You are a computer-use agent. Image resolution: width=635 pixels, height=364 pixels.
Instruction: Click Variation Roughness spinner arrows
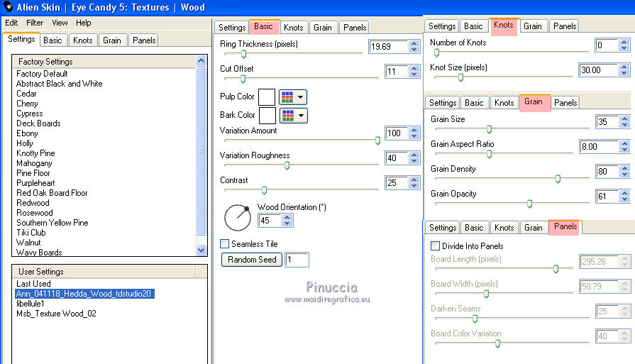(x=414, y=158)
